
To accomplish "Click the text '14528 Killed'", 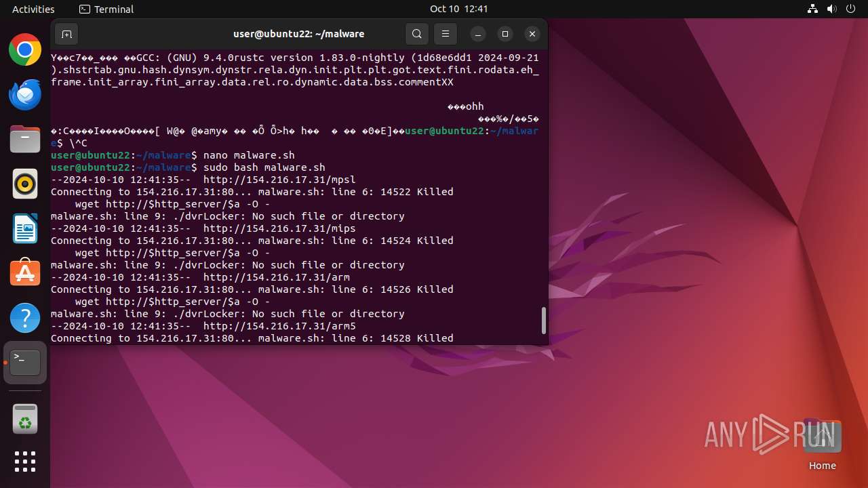I will (x=417, y=338).
